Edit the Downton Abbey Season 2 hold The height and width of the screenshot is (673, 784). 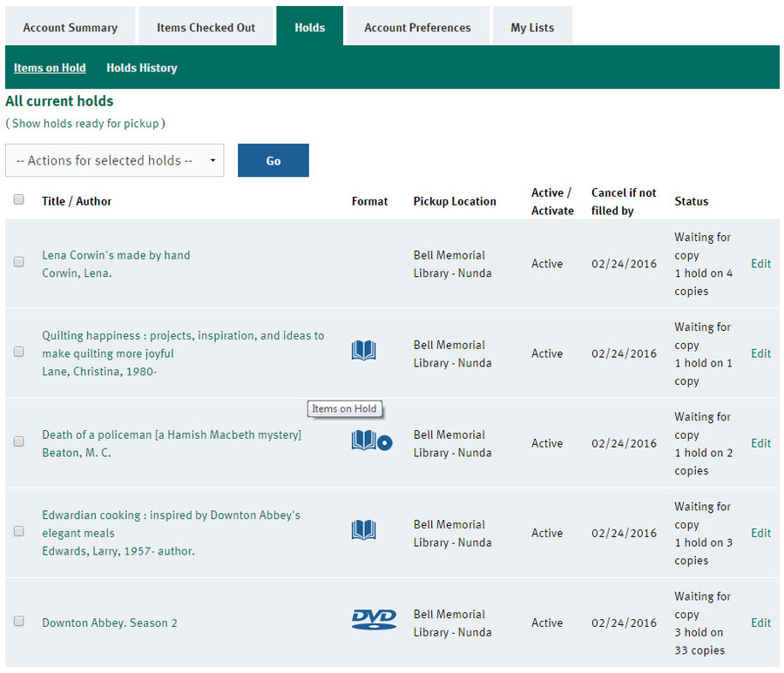coord(761,623)
